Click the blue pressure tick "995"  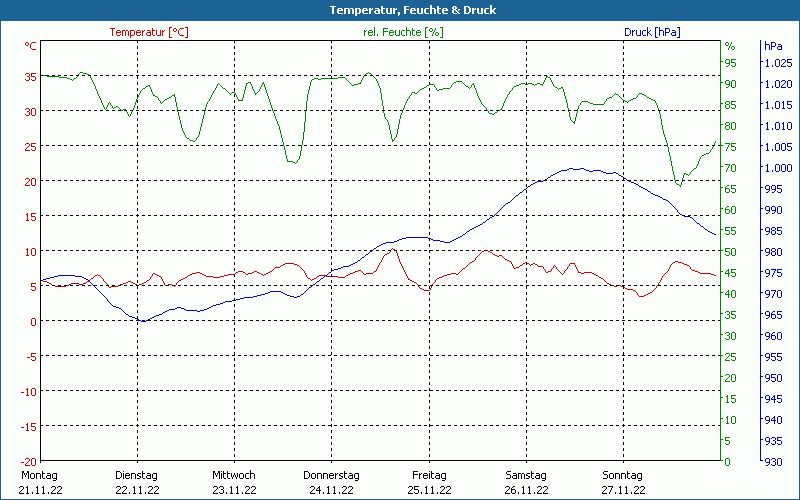(x=773, y=189)
